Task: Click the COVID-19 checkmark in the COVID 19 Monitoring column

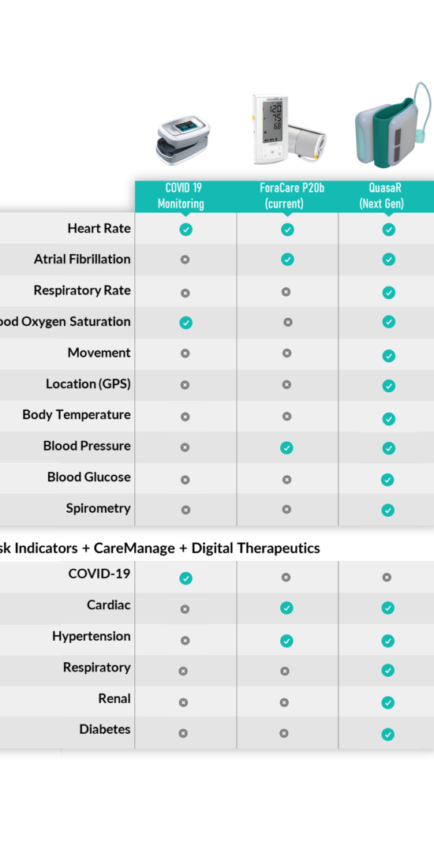Action: click(186, 578)
